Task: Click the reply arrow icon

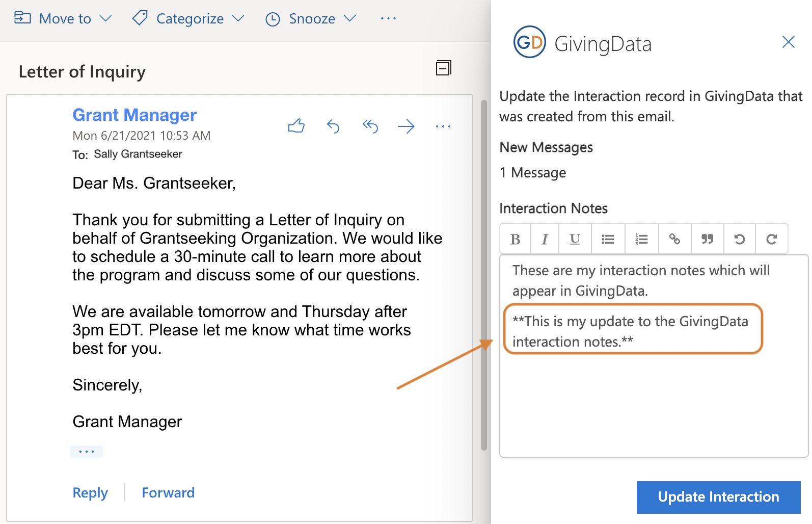Action: [x=333, y=126]
